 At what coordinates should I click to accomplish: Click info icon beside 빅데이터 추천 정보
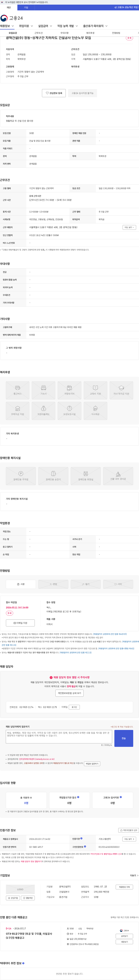click(x=23, y=963)
